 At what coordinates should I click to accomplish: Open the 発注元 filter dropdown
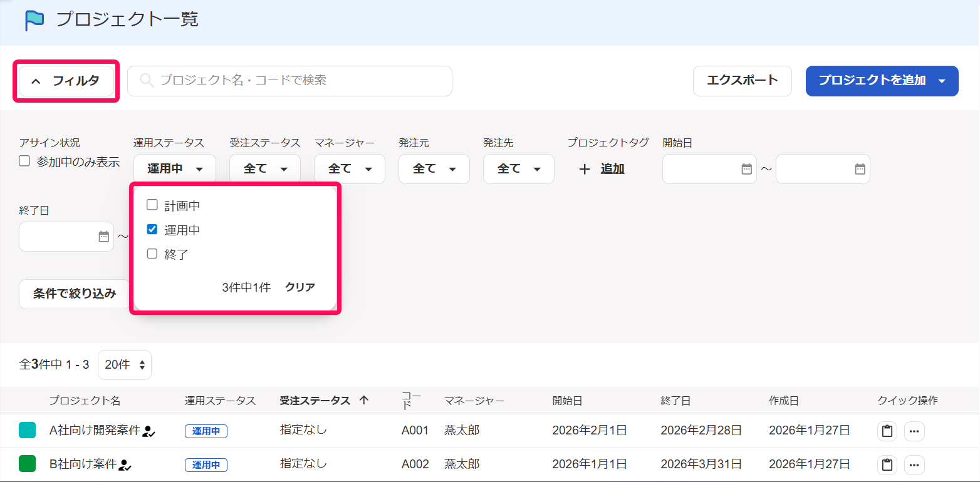(x=434, y=169)
